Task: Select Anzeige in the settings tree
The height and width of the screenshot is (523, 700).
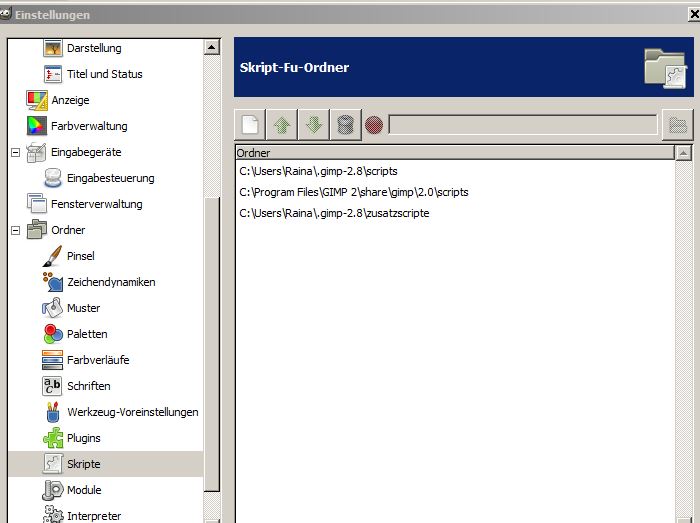Action: click(x=70, y=100)
